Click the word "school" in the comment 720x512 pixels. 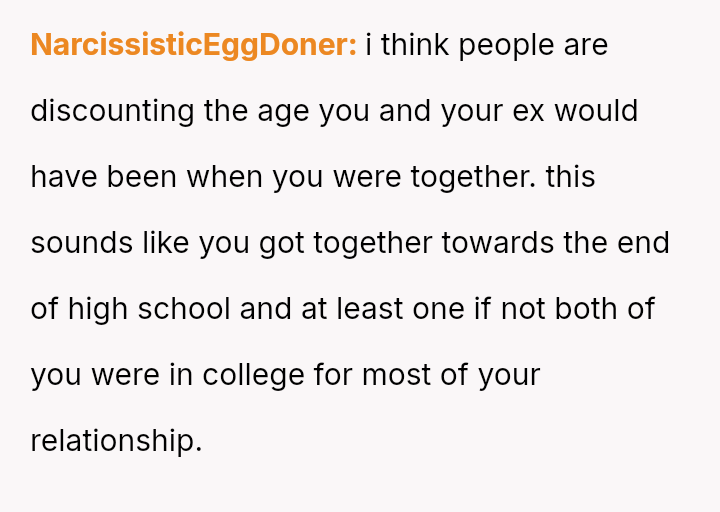(x=182, y=309)
